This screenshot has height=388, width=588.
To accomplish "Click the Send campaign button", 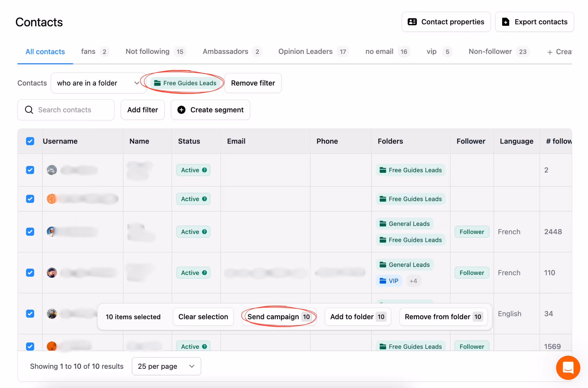I will [279, 317].
